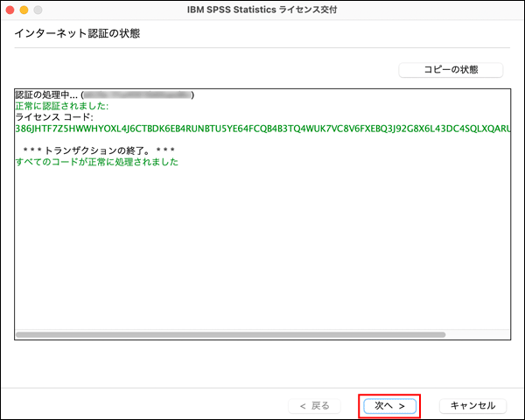Click the greyed-out zoom window button
Screen dimensions: 525x420
[38, 10]
